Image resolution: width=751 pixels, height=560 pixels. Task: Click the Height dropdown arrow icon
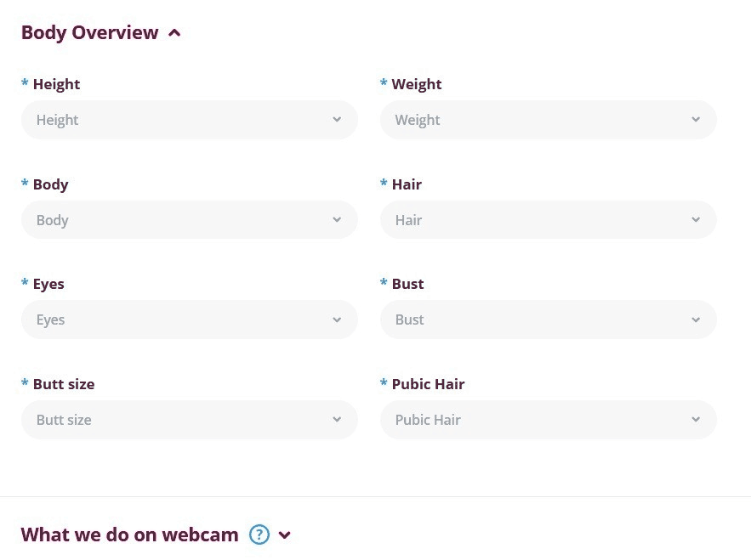point(337,120)
